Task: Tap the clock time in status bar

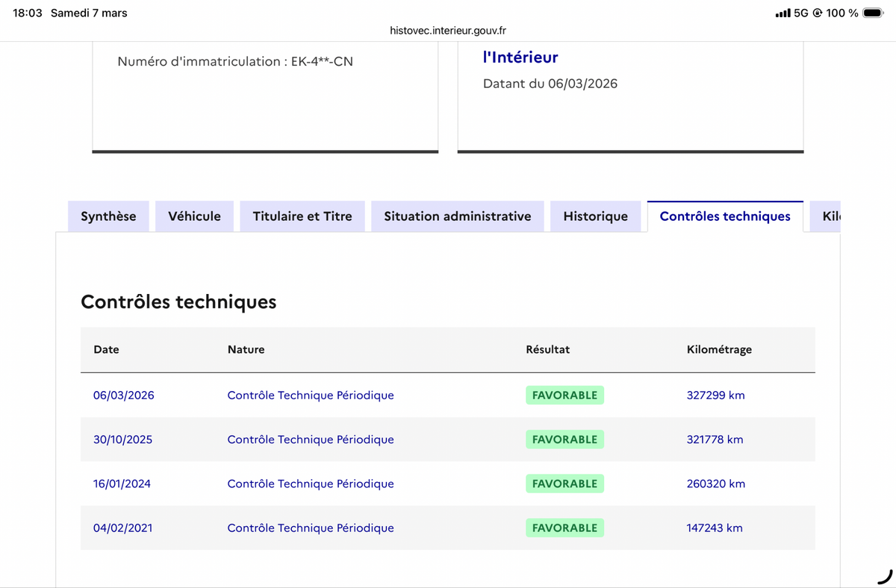Action: point(28,13)
